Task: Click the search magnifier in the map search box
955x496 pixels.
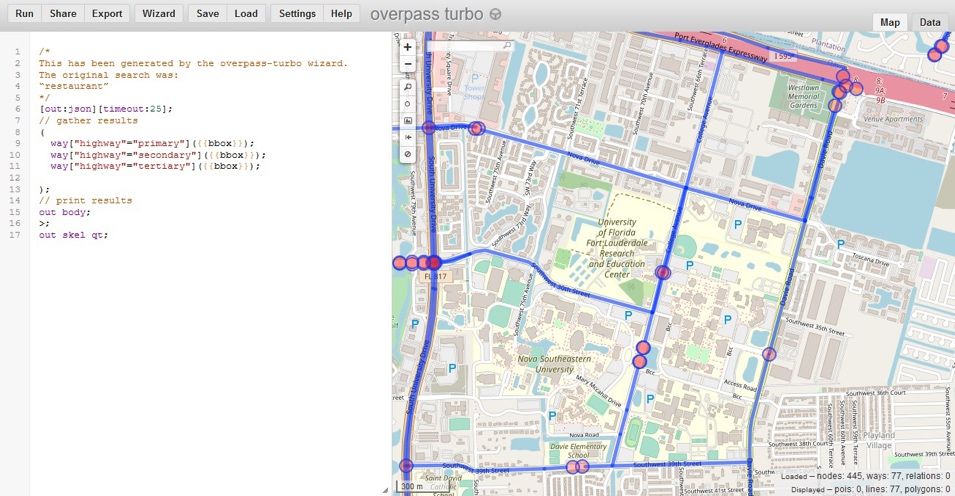Action: 507,46
